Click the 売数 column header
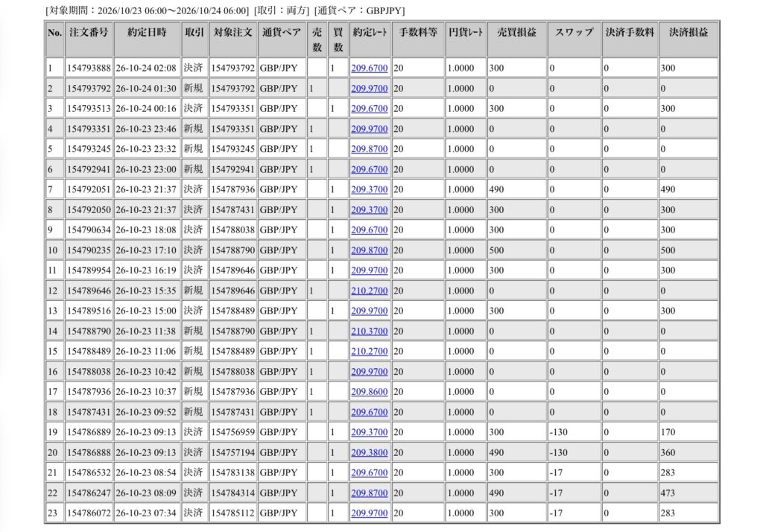763x532 pixels. coord(317,40)
